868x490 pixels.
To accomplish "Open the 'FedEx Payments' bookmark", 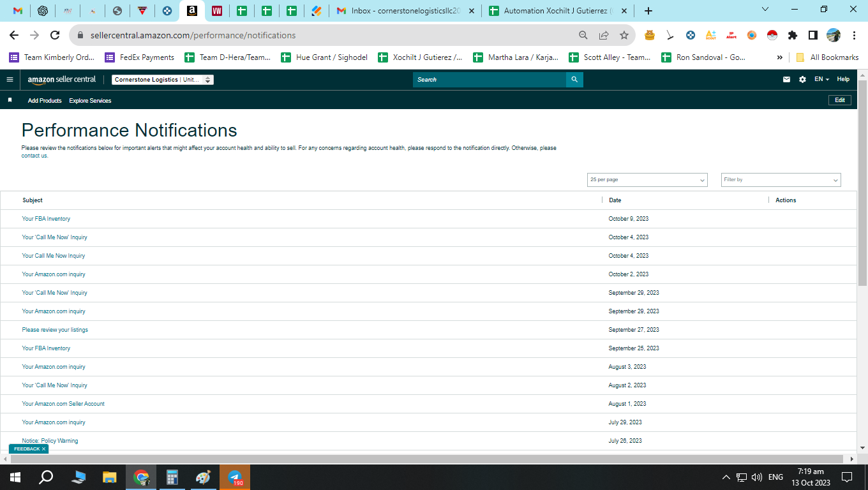I will (140, 57).
